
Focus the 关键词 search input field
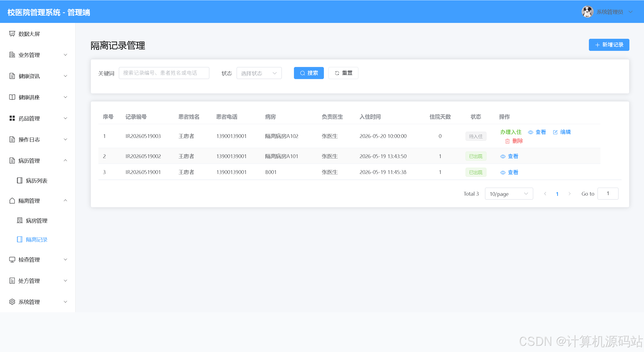(x=164, y=73)
